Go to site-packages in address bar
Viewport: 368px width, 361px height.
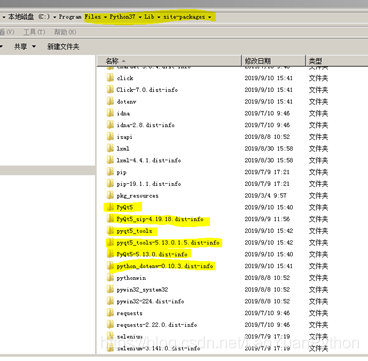click(x=184, y=17)
